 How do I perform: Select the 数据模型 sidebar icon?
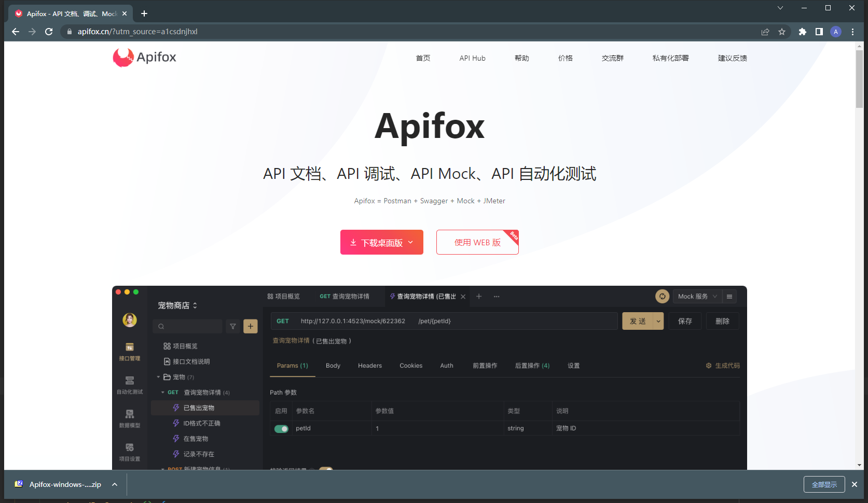[130, 418]
